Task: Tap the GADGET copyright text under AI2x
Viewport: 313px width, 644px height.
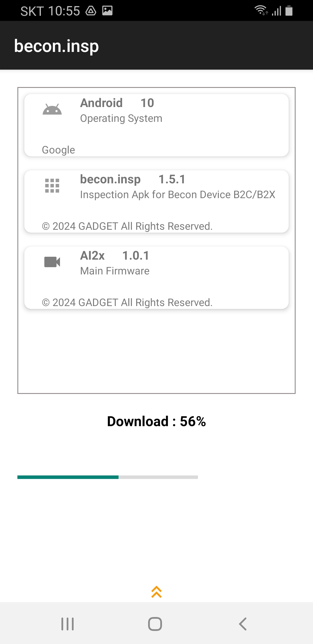Action: point(127,303)
